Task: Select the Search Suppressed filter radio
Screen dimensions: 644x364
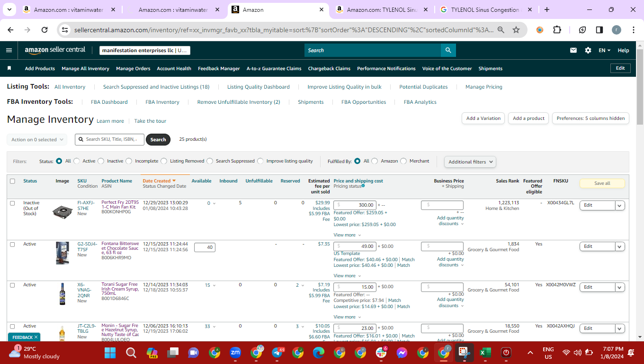Action: 210,161
